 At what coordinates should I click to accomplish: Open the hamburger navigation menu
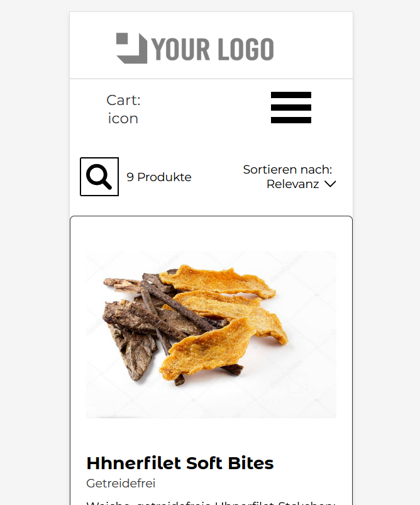291,108
